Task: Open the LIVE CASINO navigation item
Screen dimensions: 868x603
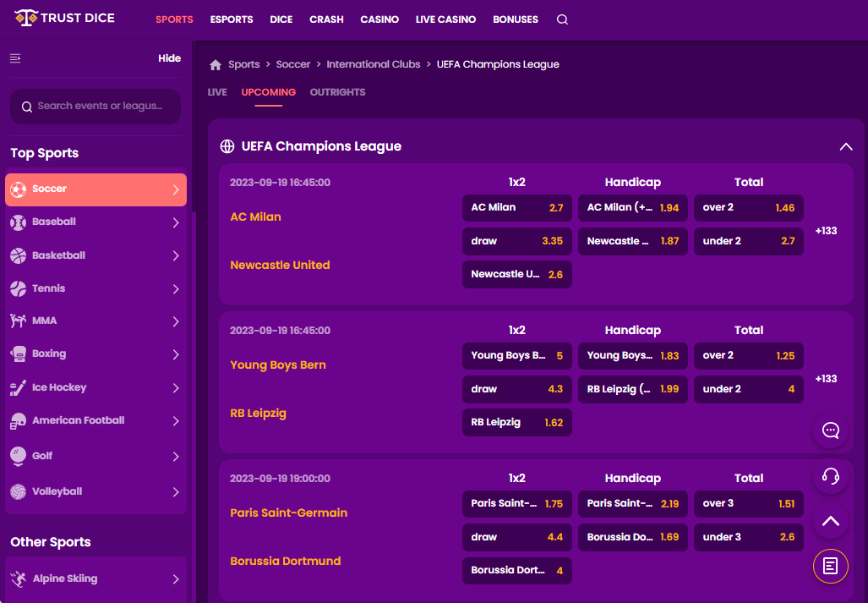Action: (445, 19)
